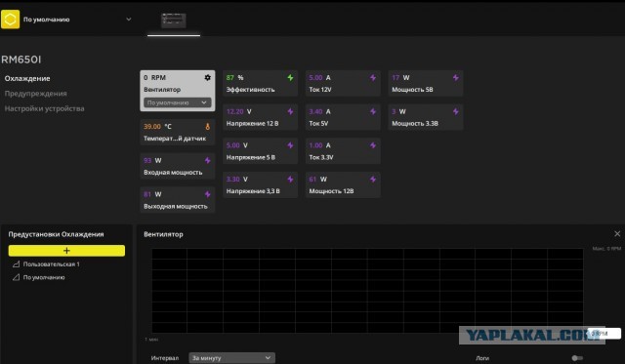Click the 1.00 A Ток 3.3V value

(x=319, y=145)
